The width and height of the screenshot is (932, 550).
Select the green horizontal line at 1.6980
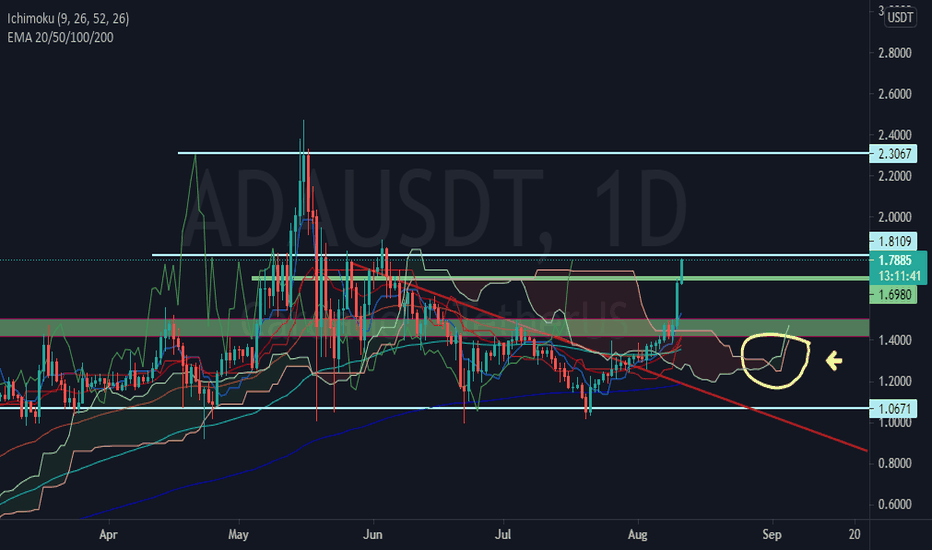[560, 278]
